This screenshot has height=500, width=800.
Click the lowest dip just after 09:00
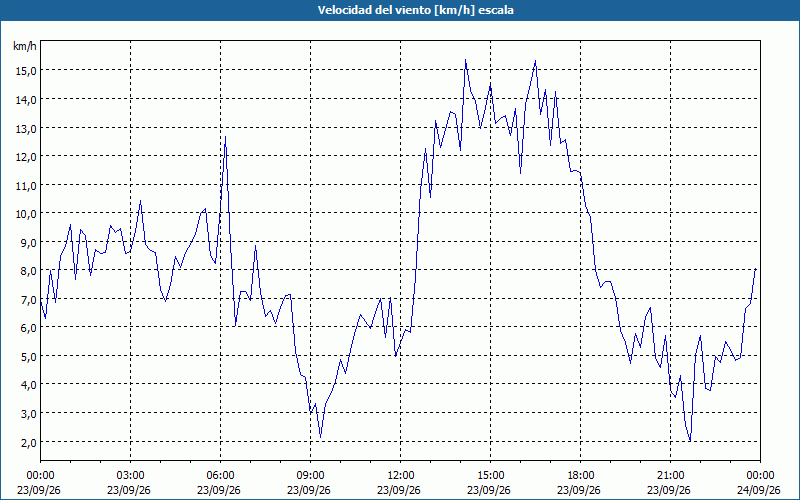[x=320, y=437]
